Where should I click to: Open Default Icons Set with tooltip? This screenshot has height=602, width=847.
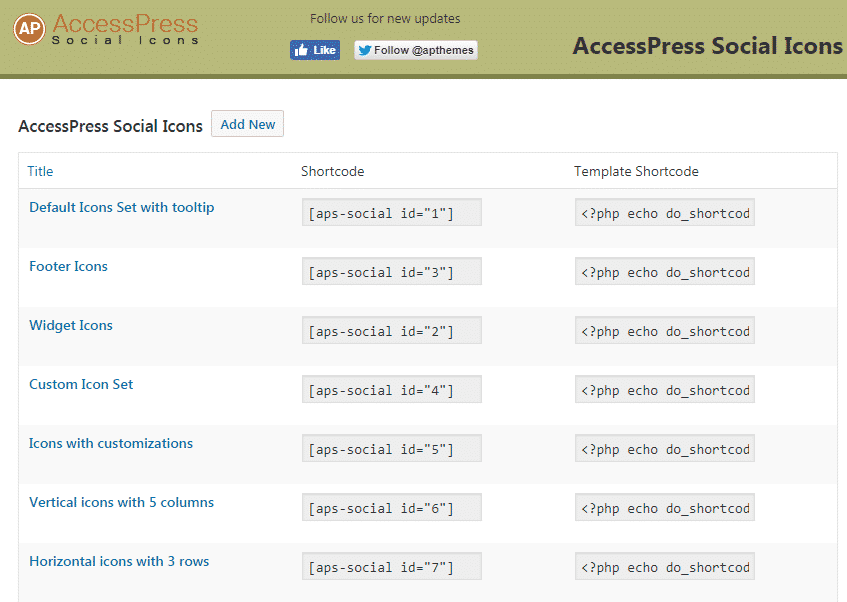[122, 207]
